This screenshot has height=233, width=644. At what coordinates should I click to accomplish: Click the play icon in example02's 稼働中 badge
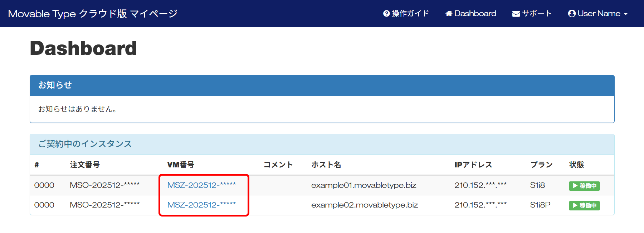pyautogui.click(x=575, y=205)
